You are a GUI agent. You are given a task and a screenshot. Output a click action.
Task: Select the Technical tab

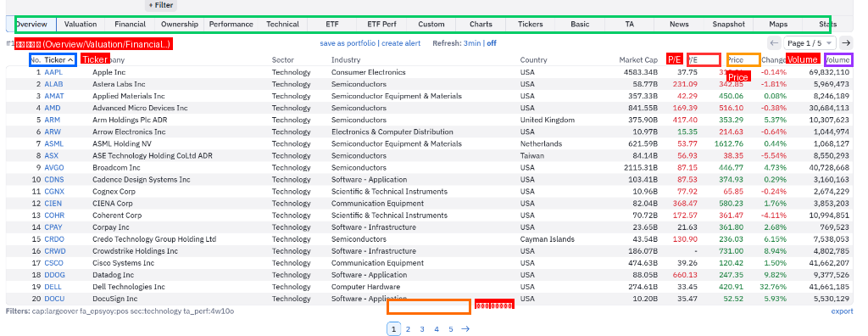coord(282,25)
